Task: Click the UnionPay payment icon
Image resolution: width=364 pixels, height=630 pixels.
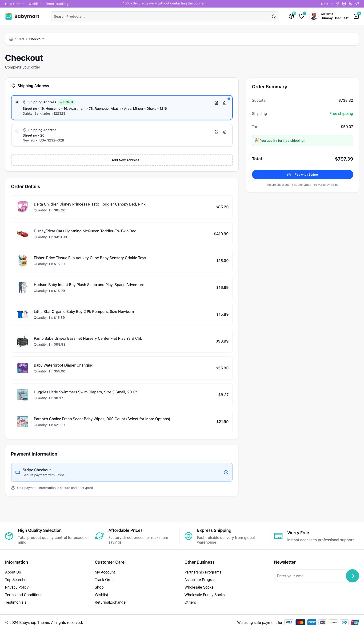Action: coord(355,622)
